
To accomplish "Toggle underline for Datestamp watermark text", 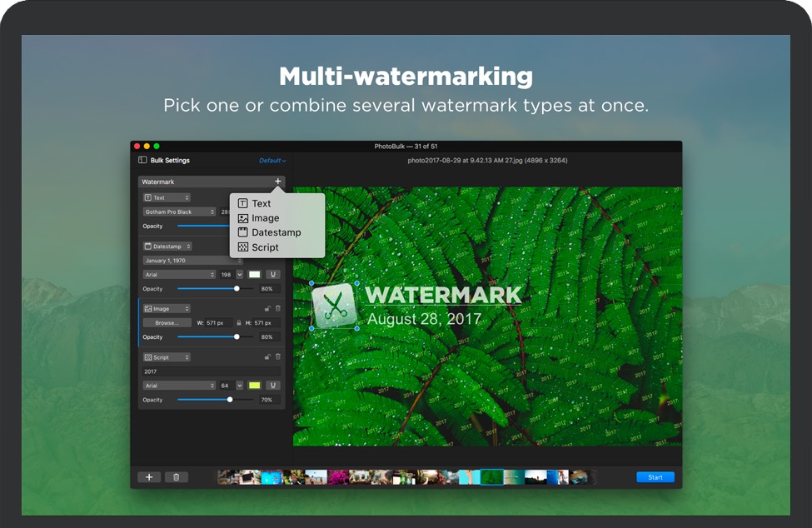I will [x=272, y=274].
